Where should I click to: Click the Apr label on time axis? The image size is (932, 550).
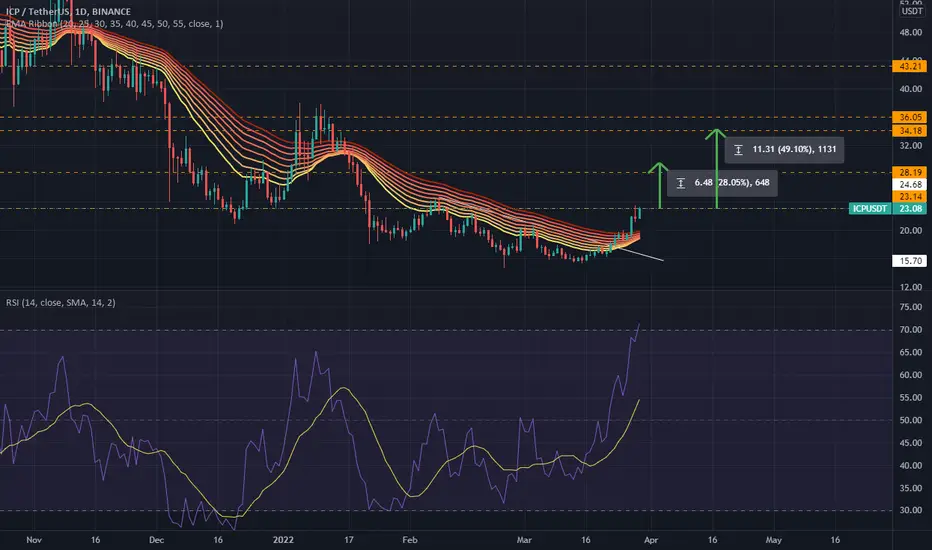651,540
